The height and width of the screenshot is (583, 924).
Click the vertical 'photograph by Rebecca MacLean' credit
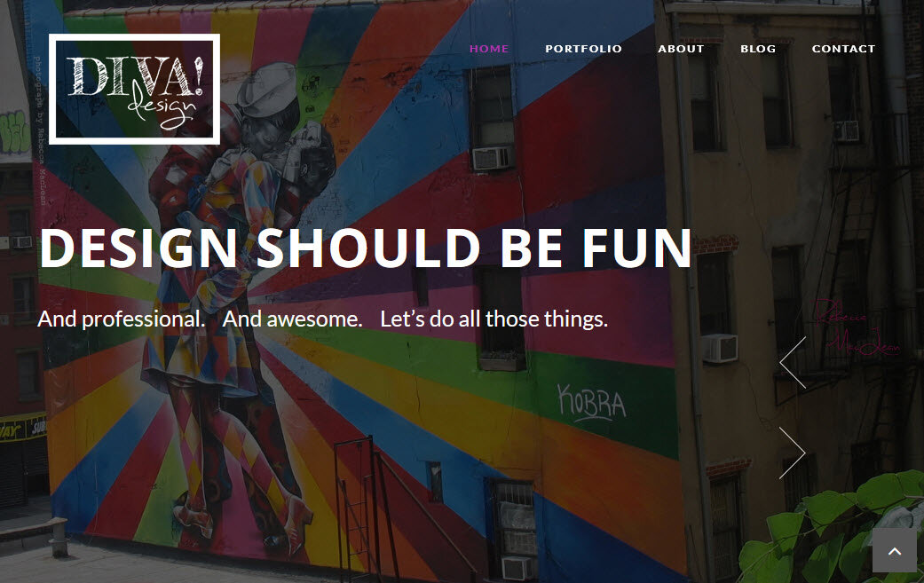39,130
